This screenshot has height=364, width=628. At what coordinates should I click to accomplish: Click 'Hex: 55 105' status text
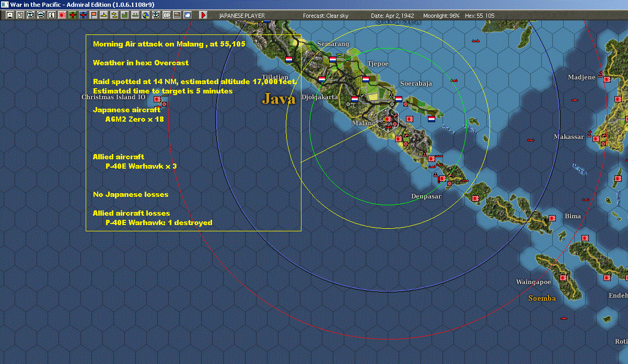pyautogui.click(x=479, y=16)
